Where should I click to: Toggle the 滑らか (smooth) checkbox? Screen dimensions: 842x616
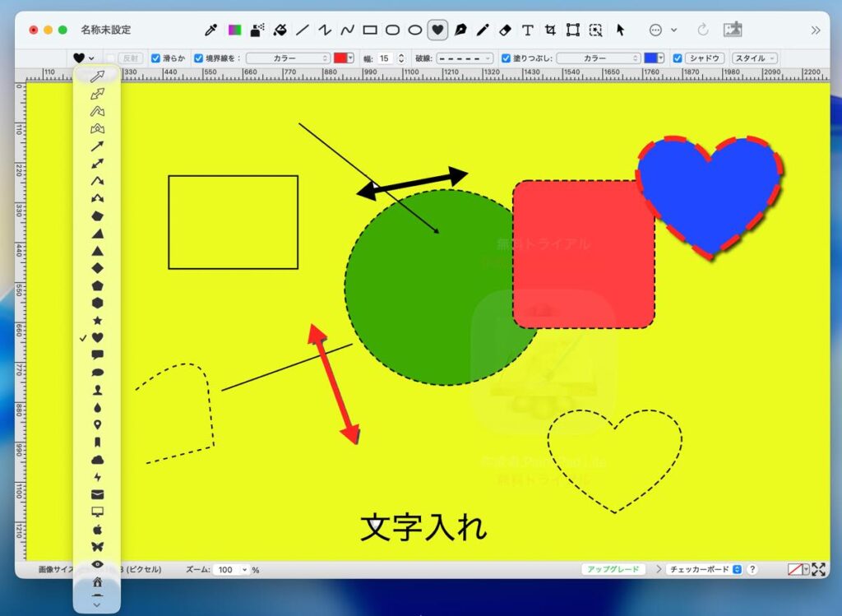[x=156, y=58]
